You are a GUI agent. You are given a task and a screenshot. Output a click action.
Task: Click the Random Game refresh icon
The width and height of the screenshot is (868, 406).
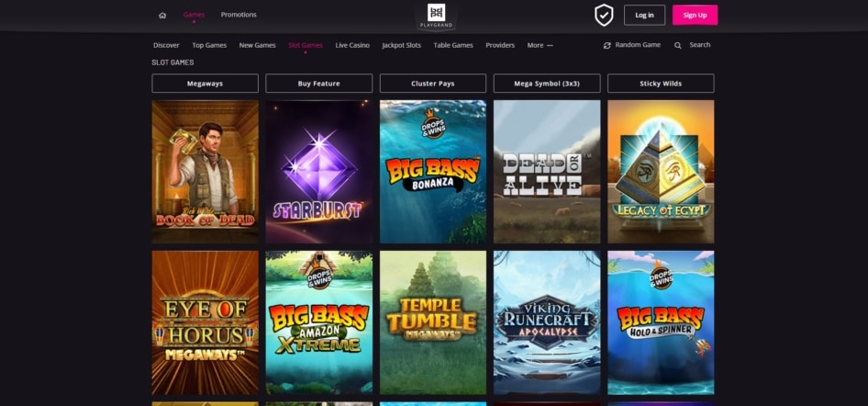click(x=607, y=45)
